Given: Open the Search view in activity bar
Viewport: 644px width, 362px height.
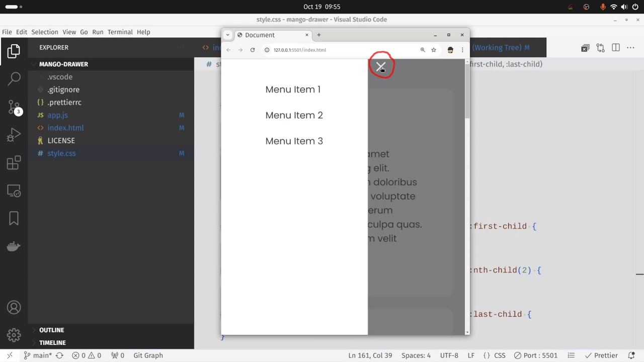Looking at the screenshot, I should [x=14, y=78].
